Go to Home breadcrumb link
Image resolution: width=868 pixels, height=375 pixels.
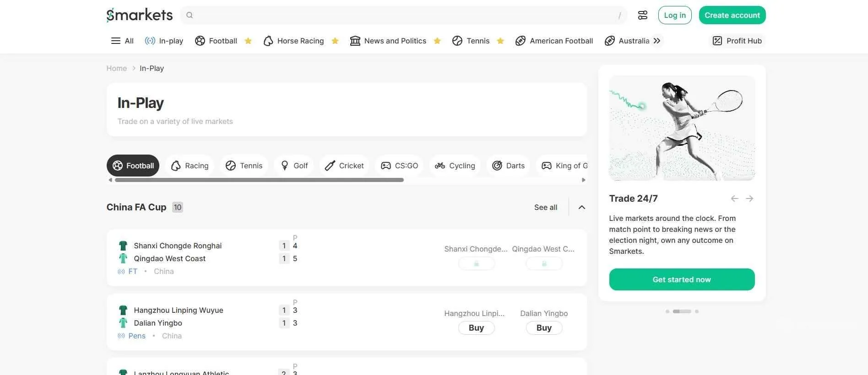tap(116, 68)
